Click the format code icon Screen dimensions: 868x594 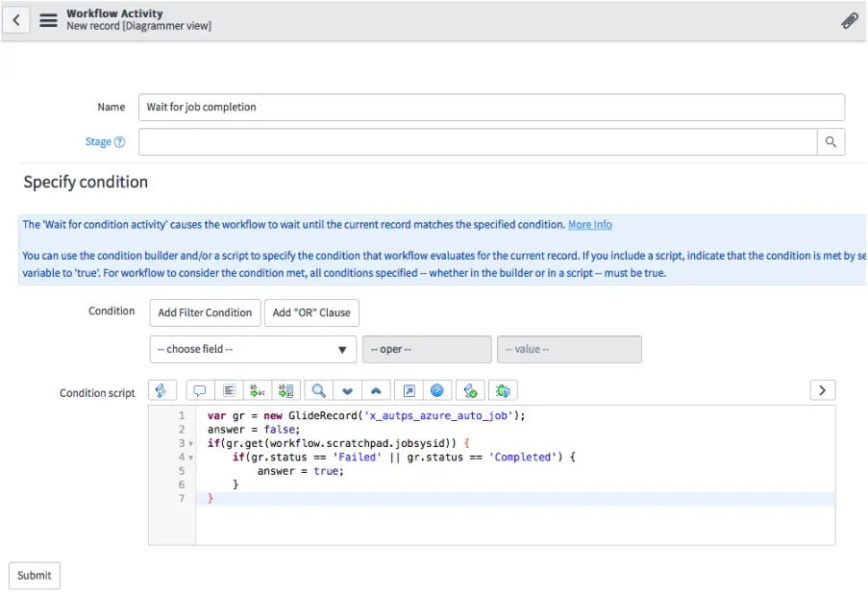[229, 390]
